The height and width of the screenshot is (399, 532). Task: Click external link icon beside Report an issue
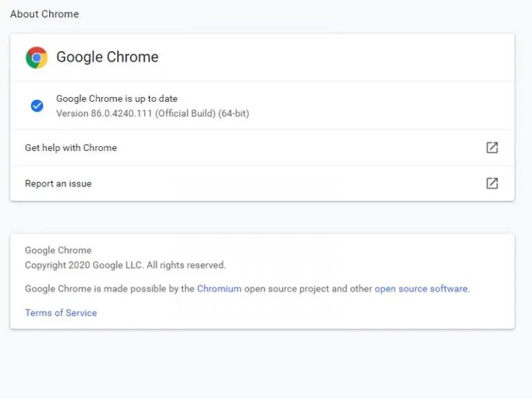point(492,184)
